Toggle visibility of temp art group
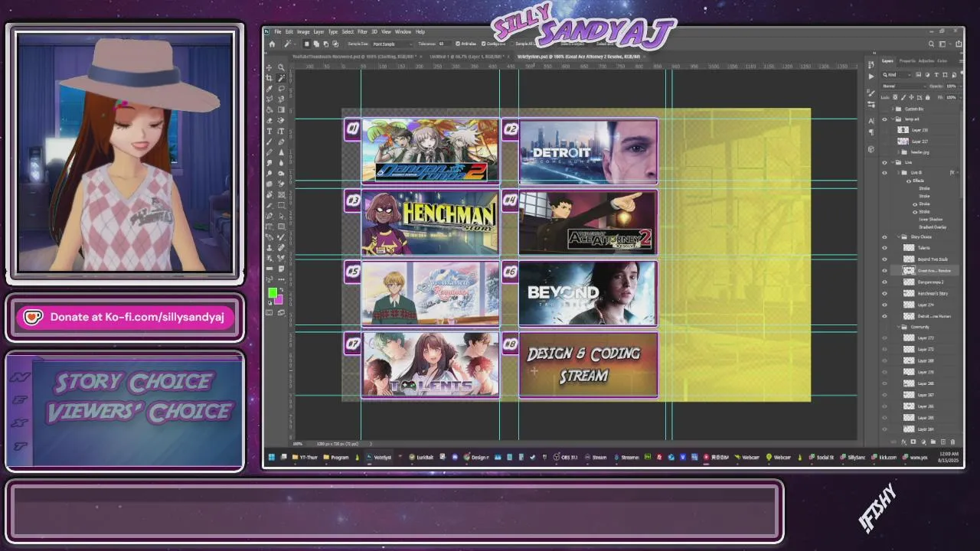The height and width of the screenshot is (551, 980). point(884,119)
